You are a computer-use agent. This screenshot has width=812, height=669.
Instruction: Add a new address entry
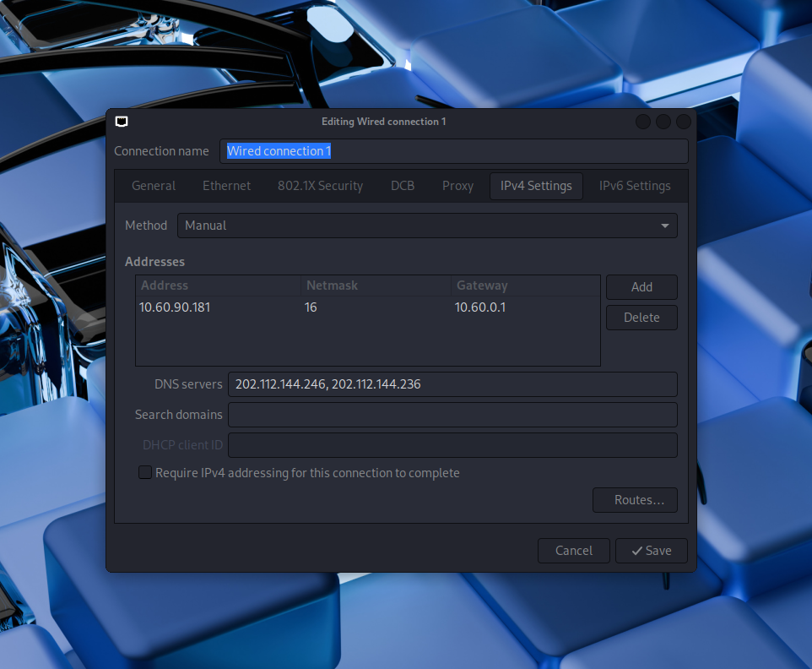tap(641, 287)
